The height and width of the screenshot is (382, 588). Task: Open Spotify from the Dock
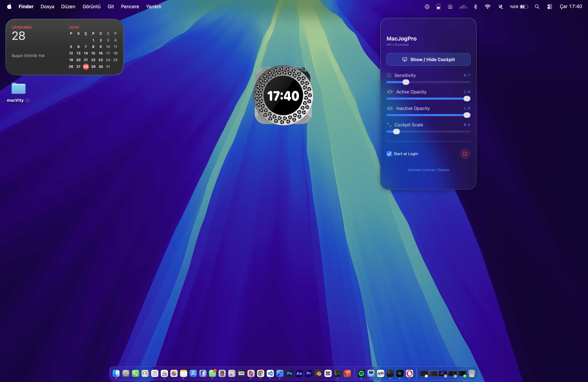point(361,373)
